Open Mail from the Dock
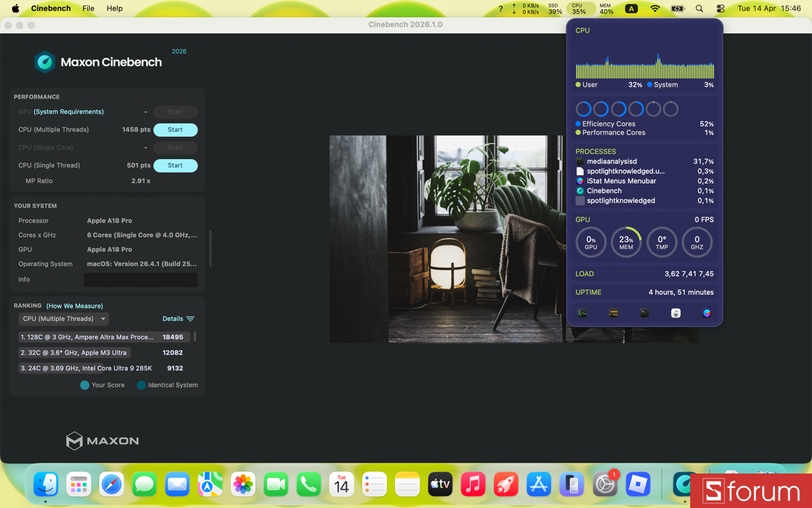Viewport: 812px width, 508px height. (x=177, y=484)
